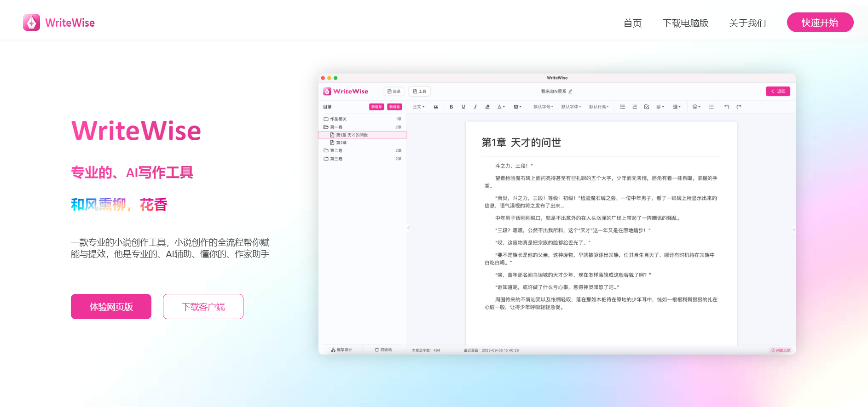Click the 最近更新 timestamp in the status bar
The width and height of the screenshot is (868, 407).
491,350
